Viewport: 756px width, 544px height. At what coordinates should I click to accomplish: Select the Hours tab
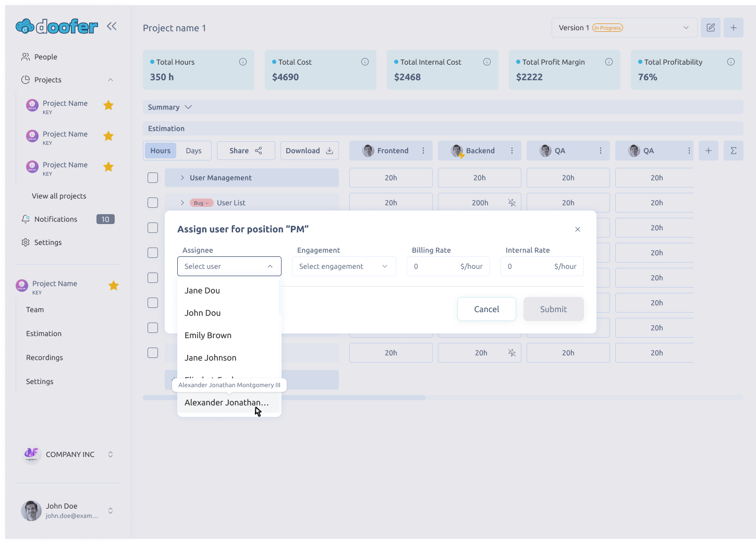coord(160,151)
